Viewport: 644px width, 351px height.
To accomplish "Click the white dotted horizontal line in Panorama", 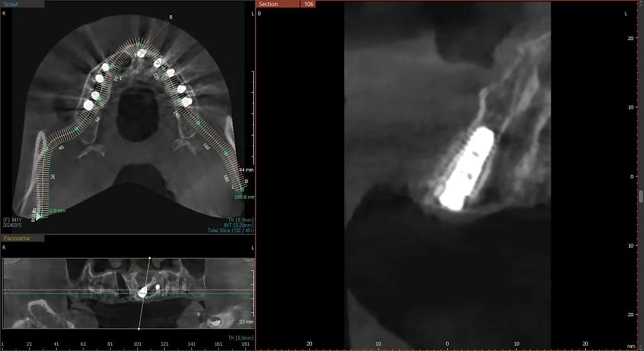I will [x=128, y=290].
